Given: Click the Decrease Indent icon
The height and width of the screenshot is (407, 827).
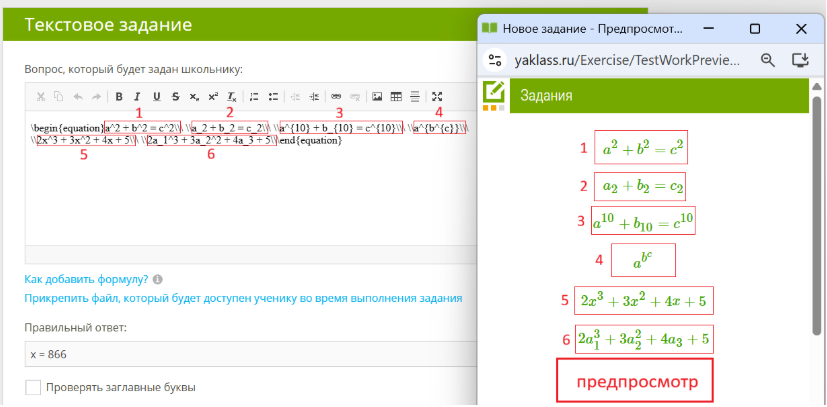Looking at the screenshot, I should 296,96.
